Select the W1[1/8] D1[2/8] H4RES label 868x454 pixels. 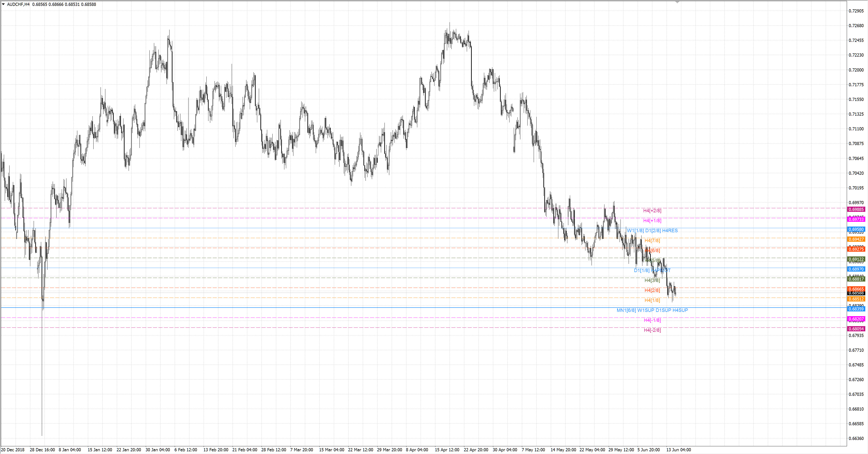652,231
